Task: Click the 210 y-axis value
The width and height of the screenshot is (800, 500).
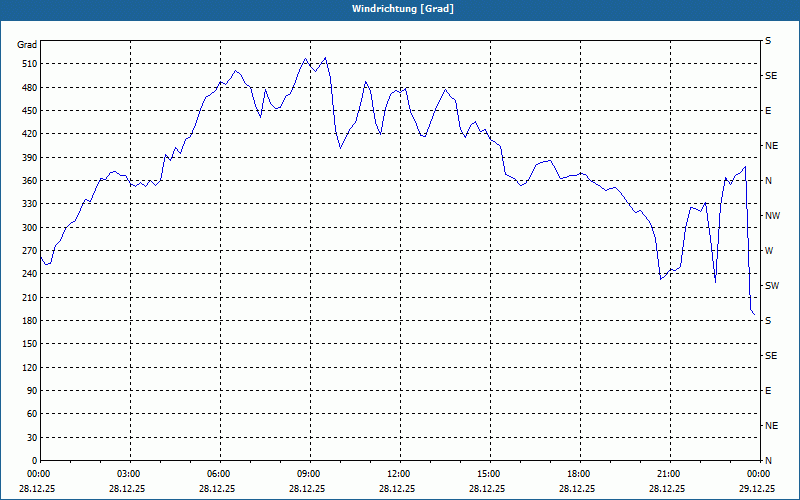Action: (x=30, y=297)
